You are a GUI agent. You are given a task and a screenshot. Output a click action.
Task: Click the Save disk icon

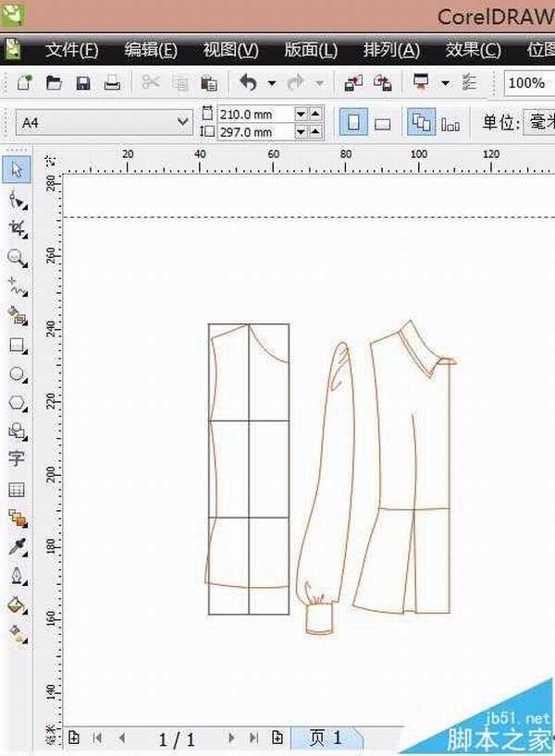[82, 83]
